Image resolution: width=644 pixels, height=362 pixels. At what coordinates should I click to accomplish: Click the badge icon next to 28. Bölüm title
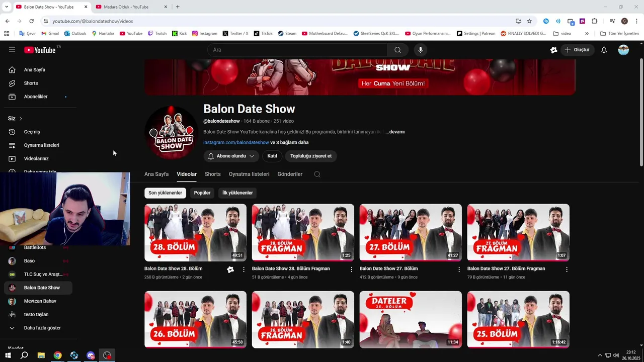point(230,269)
